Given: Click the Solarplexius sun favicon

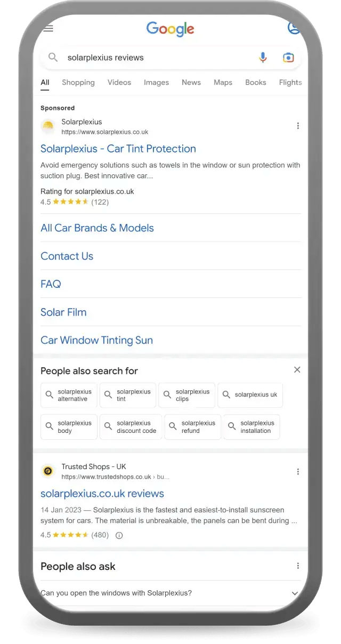Looking at the screenshot, I should [x=48, y=127].
